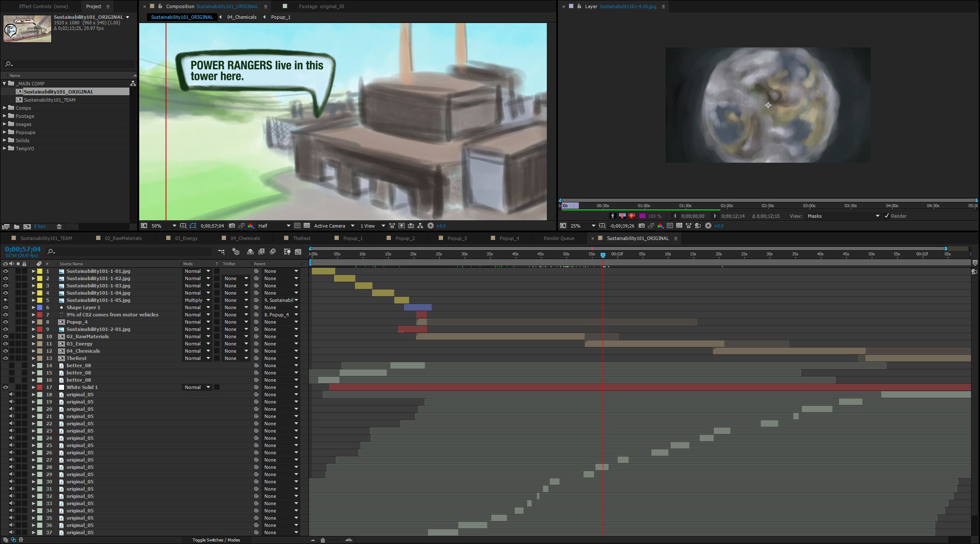The image size is (980, 544).
Task: Click the interpret footage icon in project panel
Action: pyautogui.click(x=6, y=227)
